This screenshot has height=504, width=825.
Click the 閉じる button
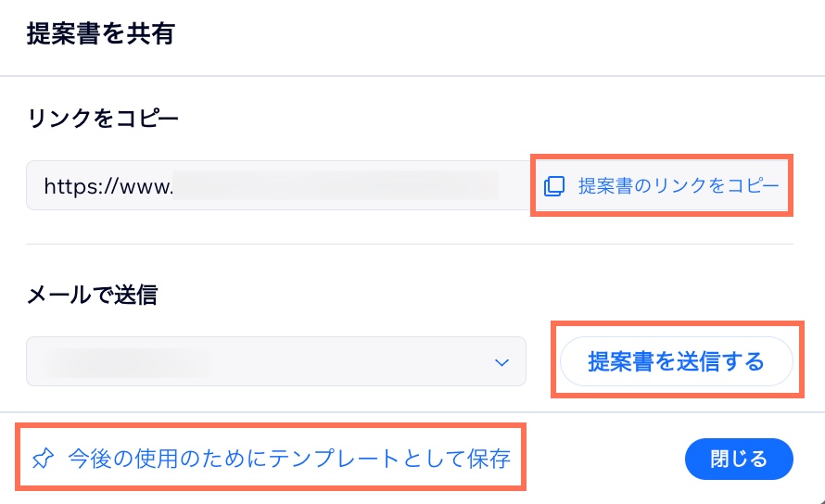[739, 459]
